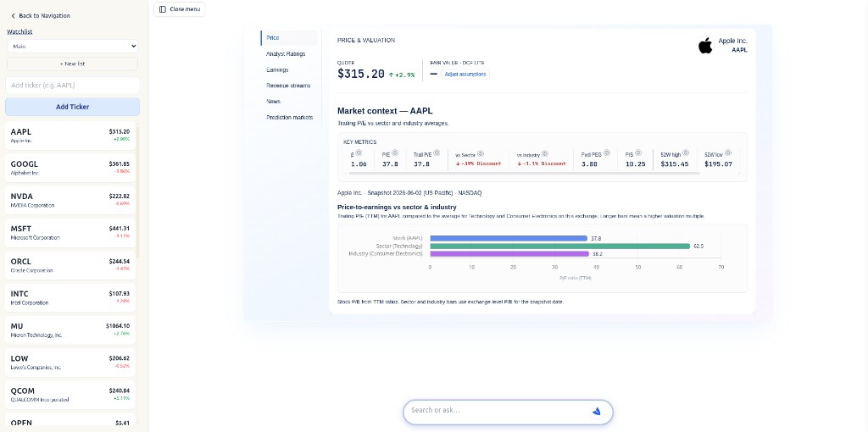Click the GOOGL price $361.85
868x432 pixels.
(119, 164)
